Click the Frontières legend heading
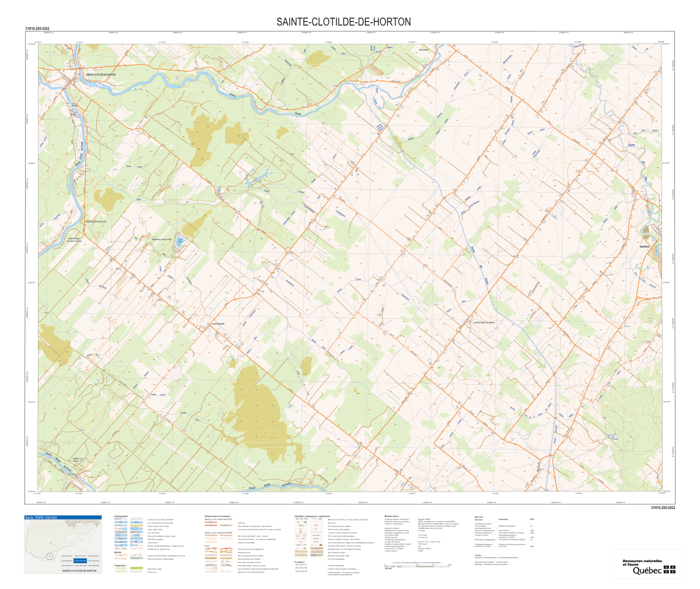The image size is (700, 589). point(300,562)
